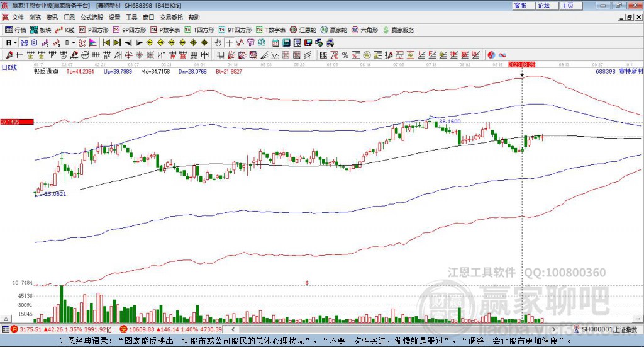Open the 六角形 hexagon tool
Screen dimensions: 644x347
tap(365, 30)
